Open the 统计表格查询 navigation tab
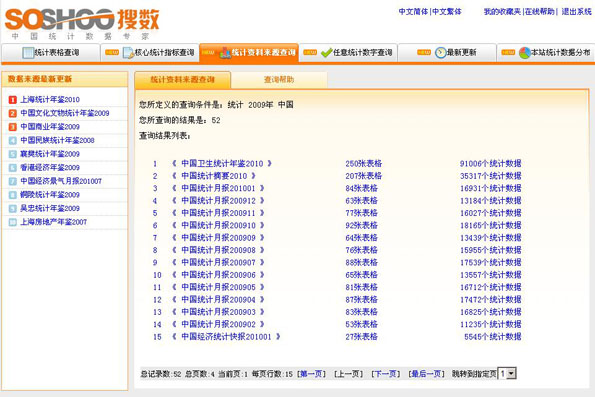Screen dimensions: 595x397 coord(51,53)
